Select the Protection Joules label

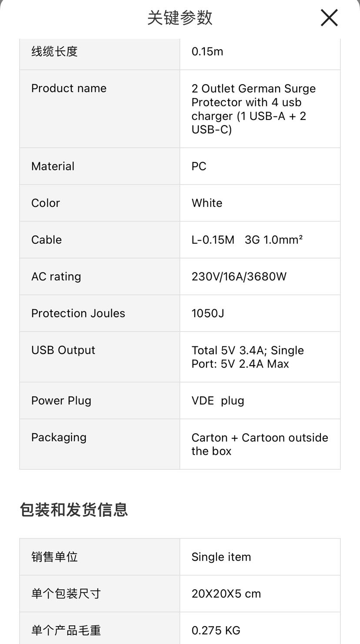[x=78, y=313]
